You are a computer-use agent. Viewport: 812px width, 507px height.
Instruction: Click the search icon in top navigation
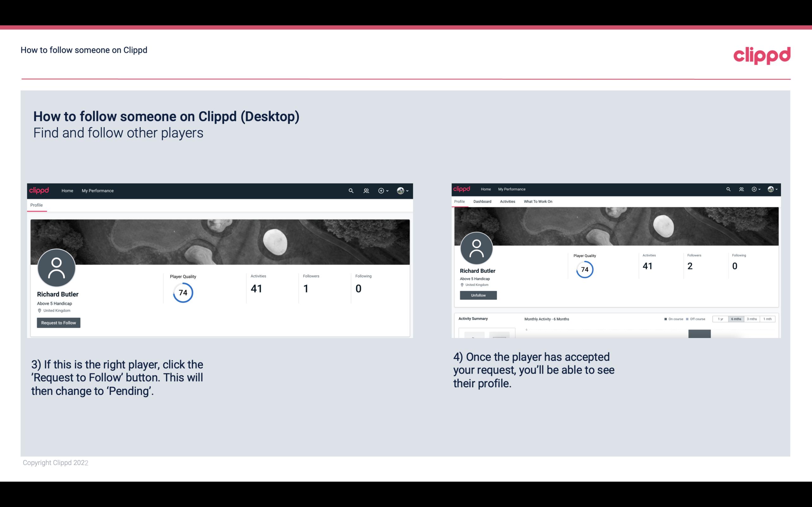[351, 190]
